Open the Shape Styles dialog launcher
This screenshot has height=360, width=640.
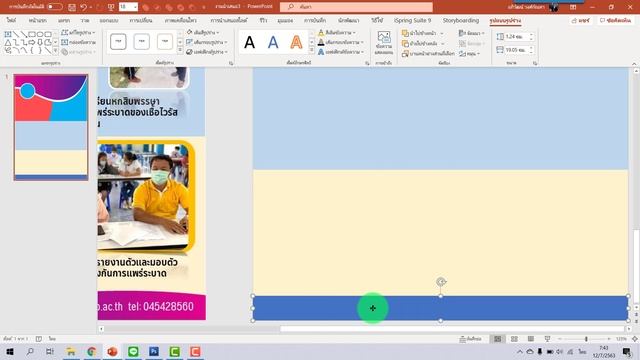click(x=231, y=63)
